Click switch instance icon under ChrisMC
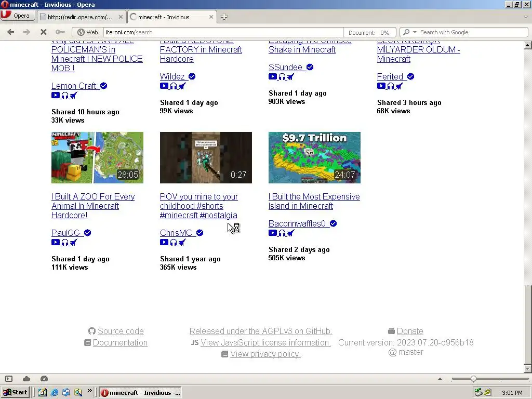Screen dimensions: 532x399 (181, 243)
